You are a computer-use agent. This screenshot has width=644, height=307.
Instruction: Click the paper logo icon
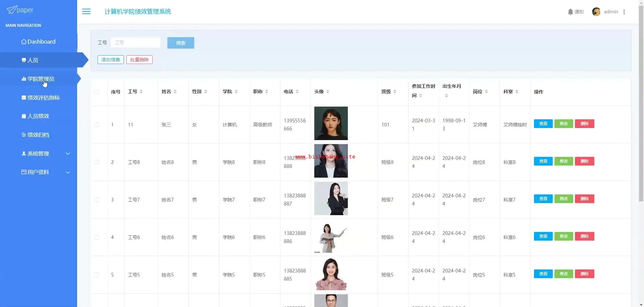[x=11, y=10]
